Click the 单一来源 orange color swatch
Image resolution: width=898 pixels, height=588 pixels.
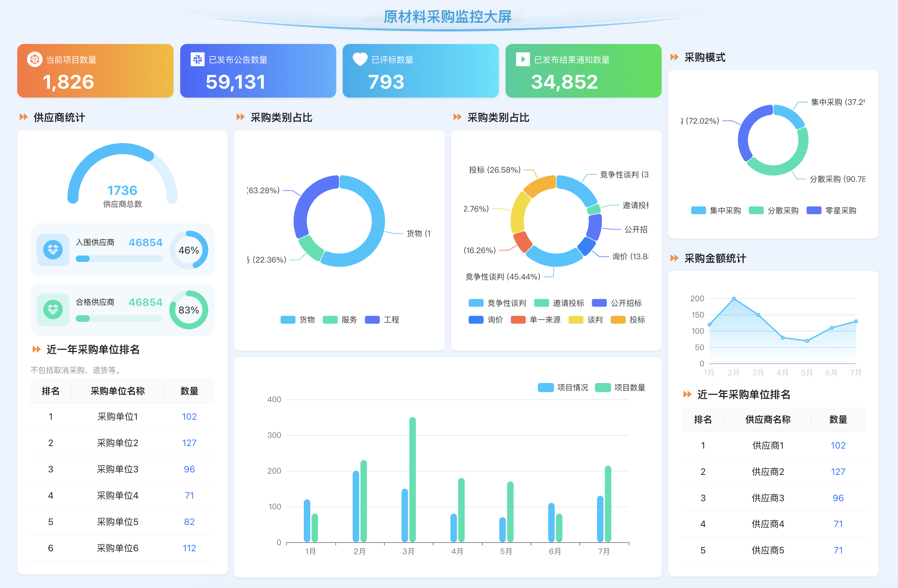tap(518, 320)
